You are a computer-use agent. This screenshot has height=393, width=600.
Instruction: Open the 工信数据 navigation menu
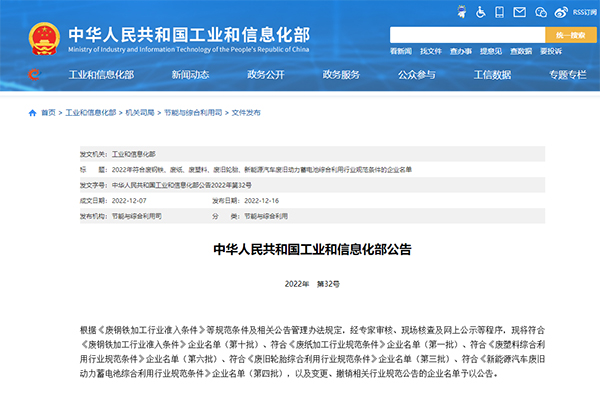click(492, 75)
